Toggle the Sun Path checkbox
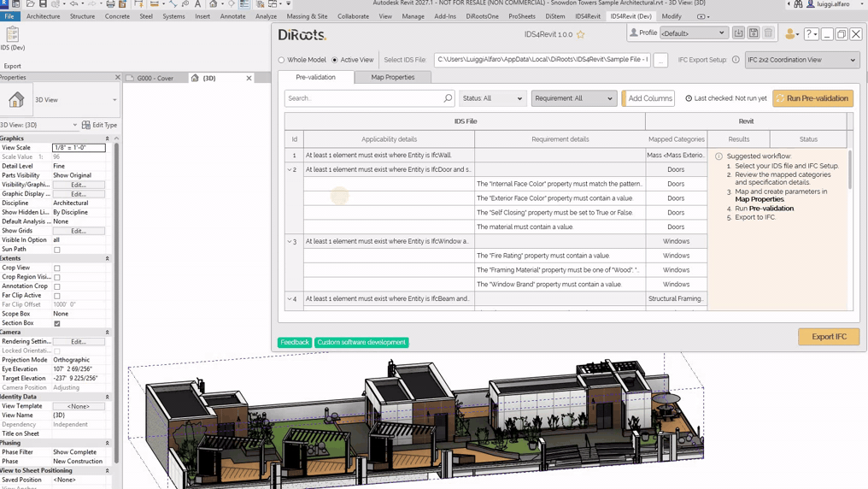868x489 pixels. point(57,250)
